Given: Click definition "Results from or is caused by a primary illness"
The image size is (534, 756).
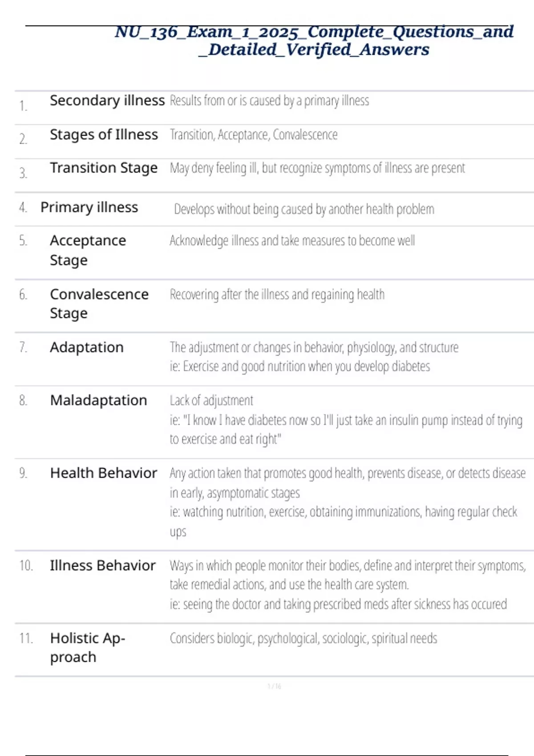Looking at the screenshot, I should point(269,101).
